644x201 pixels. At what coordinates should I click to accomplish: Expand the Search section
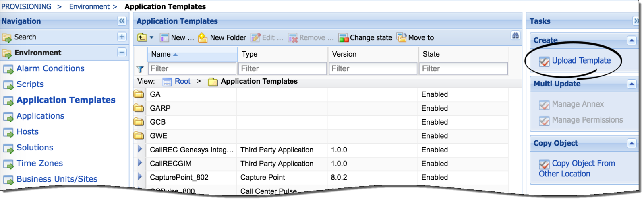(122, 37)
